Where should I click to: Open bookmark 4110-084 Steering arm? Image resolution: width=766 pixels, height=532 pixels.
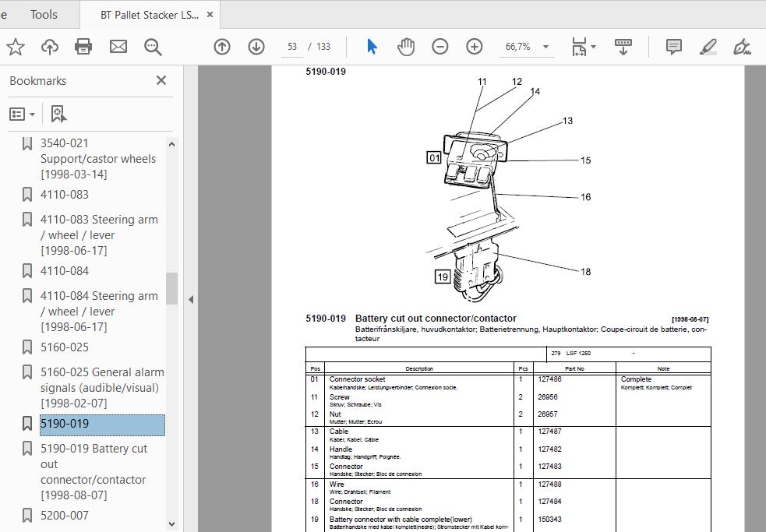click(99, 312)
